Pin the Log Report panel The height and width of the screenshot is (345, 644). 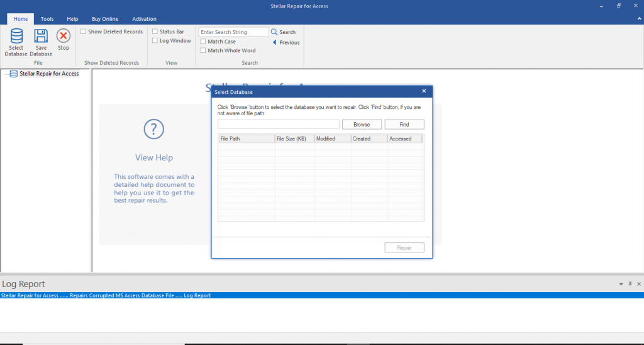[x=630, y=284]
